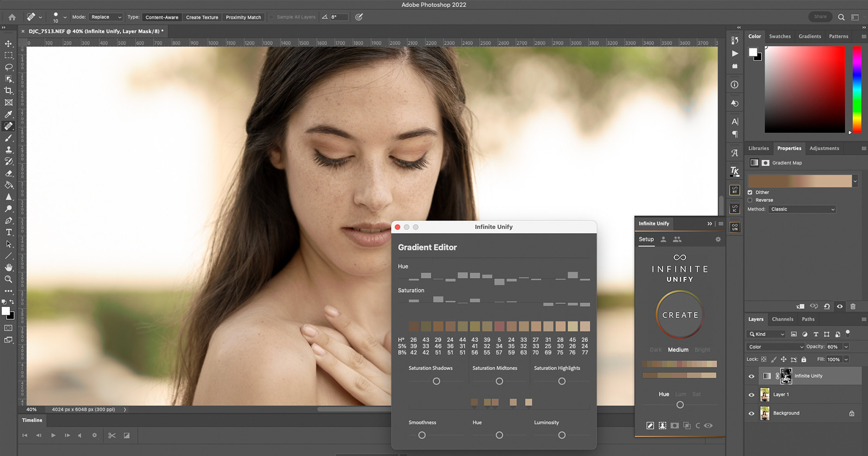The height and width of the screenshot is (456, 868).
Task: Open the TK panel icon in dock
Action: 735,172
